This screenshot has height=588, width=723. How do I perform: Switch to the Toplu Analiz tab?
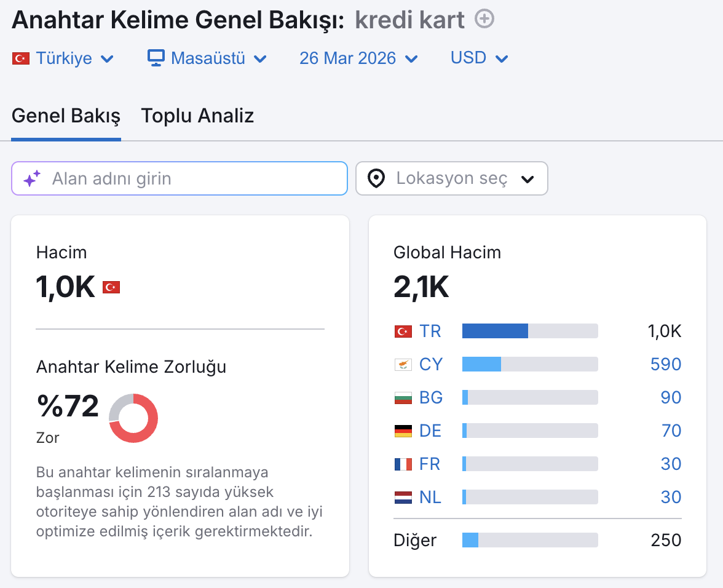coord(197,116)
